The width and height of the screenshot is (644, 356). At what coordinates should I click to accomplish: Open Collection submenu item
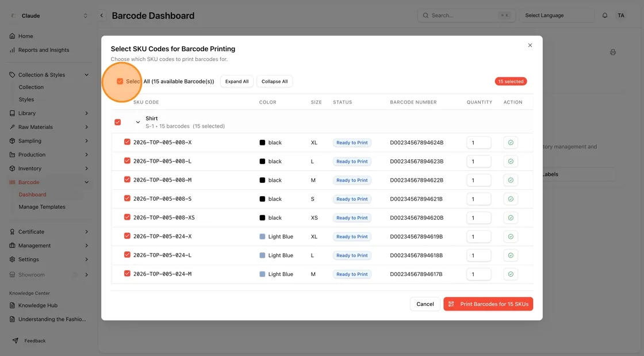click(31, 87)
